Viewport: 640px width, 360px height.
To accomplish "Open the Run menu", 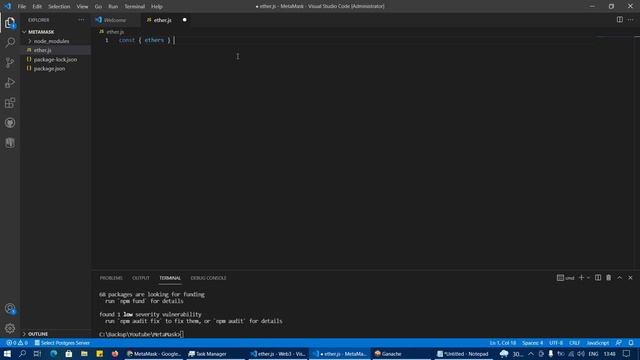I will click(113, 7).
